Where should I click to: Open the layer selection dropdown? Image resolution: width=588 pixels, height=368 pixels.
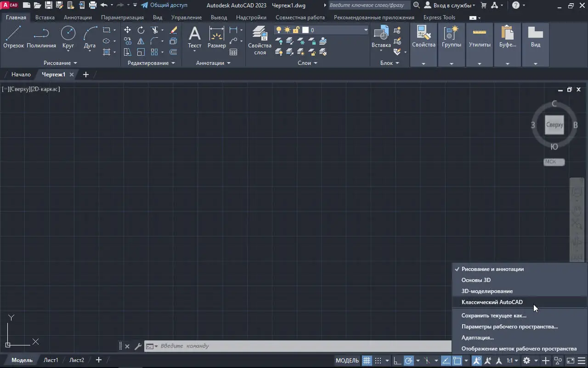(366, 30)
